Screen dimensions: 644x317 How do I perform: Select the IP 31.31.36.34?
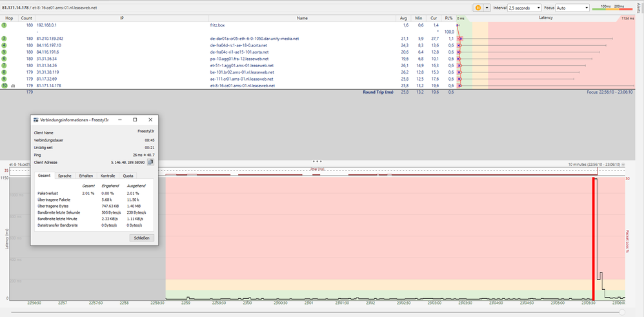[x=46, y=59]
